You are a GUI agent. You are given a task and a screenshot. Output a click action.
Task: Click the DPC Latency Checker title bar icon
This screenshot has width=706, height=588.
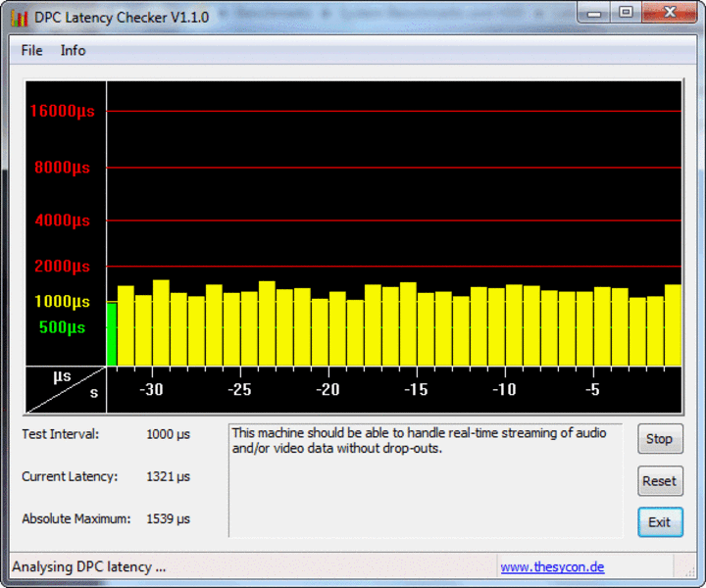pos(20,18)
